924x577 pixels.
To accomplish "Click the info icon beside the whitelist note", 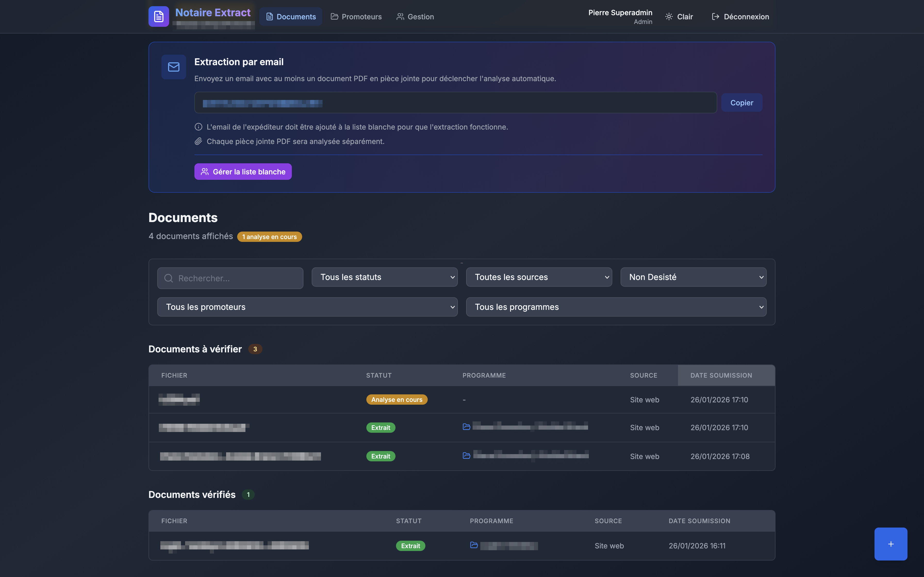I will (x=198, y=127).
